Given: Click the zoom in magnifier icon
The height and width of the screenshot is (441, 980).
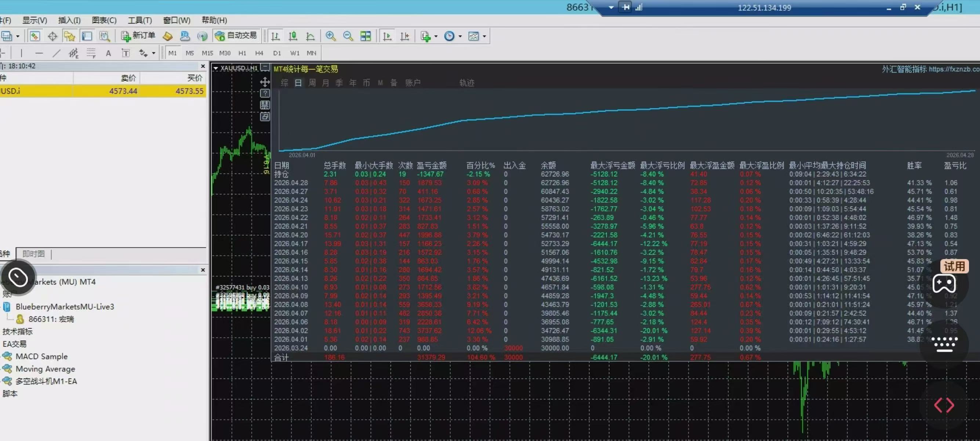Looking at the screenshot, I should point(330,36).
